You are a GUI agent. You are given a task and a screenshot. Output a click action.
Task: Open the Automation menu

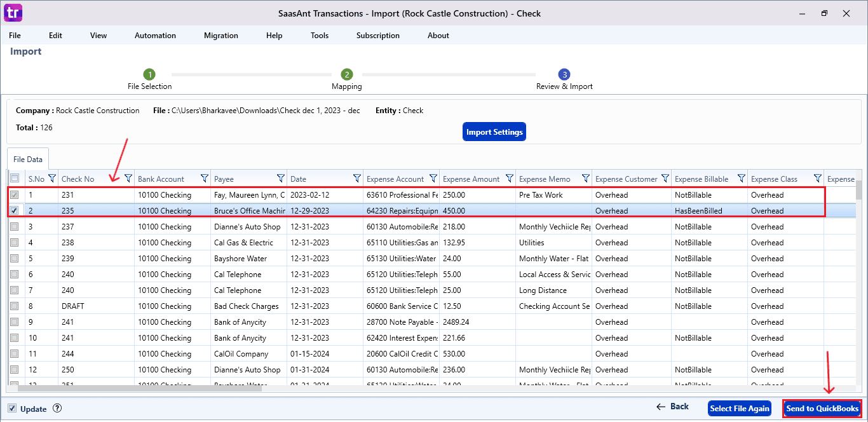tap(155, 36)
